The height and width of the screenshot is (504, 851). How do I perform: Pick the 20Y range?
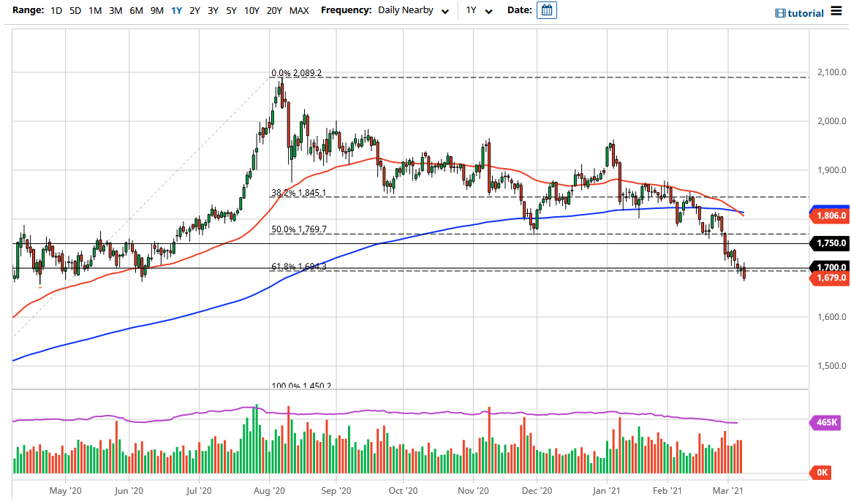click(x=275, y=10)
